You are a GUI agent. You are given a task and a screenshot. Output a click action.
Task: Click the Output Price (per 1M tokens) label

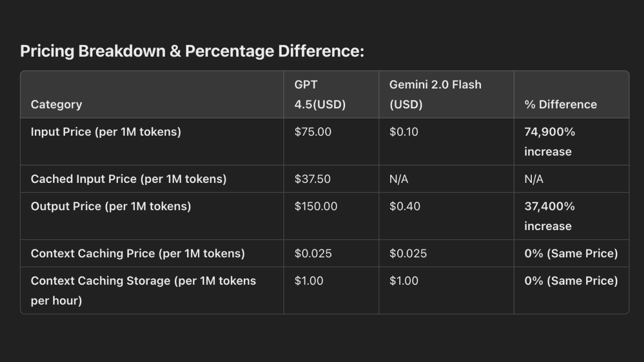pyautogui.click(x=111, y=206)
